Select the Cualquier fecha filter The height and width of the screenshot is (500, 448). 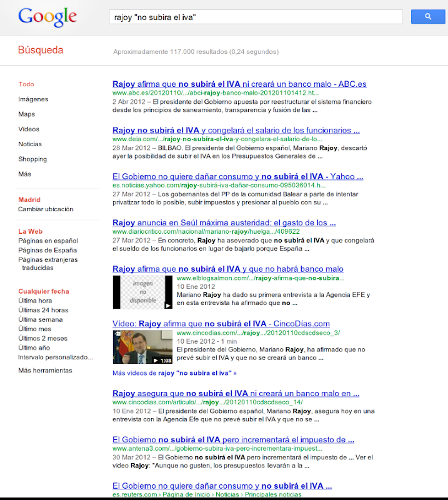(x=44, y=291)
